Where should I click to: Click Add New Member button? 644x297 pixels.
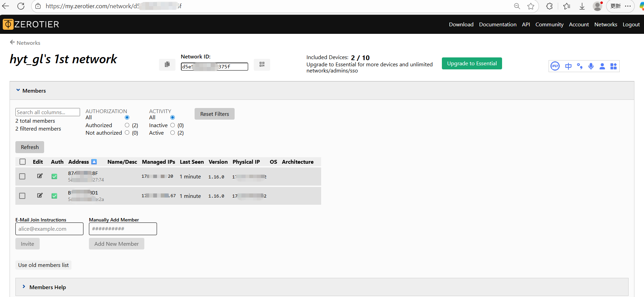116,244
